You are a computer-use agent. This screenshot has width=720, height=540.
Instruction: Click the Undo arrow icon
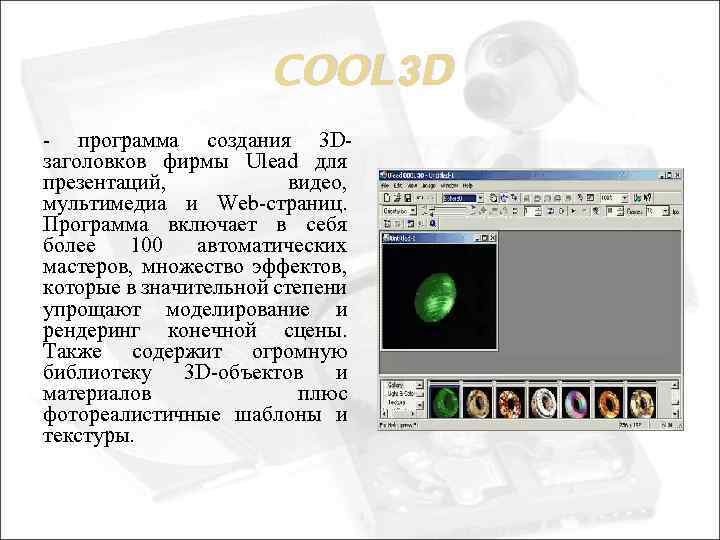click(x=420, y=198)
